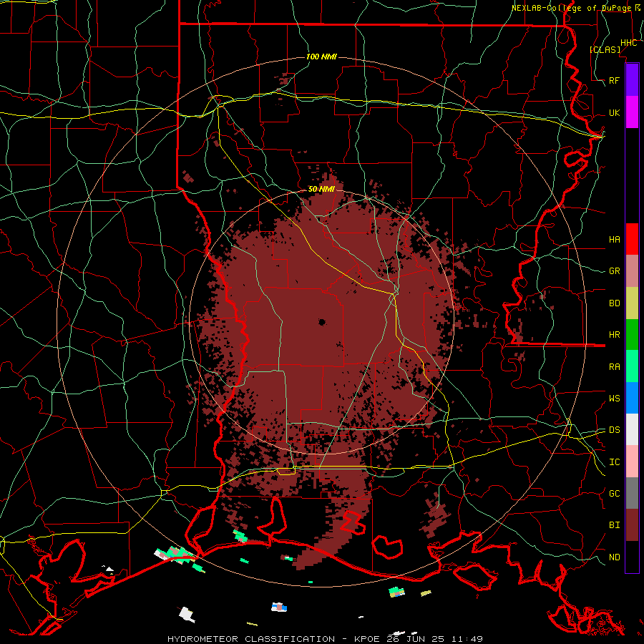The width and height of the screenshot is (644, 644).
Task: Click the HR green legend swatch
Action: pyautogui.click(x=632, y=335)
